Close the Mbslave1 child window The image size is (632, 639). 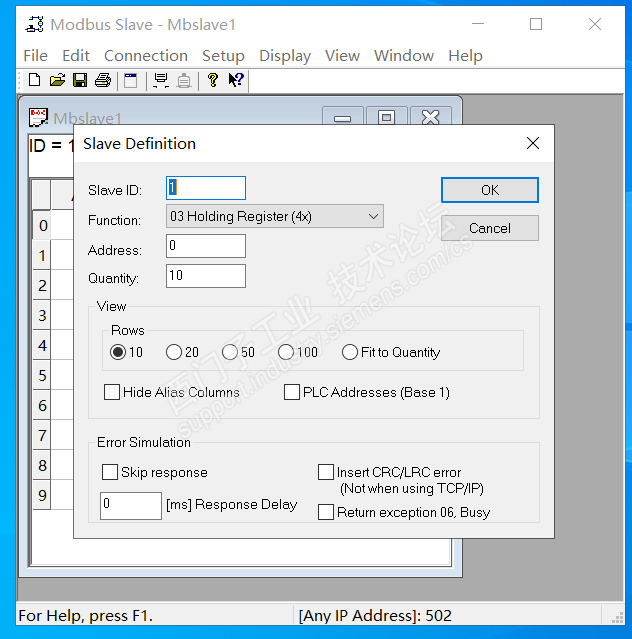click(x=430, y=117)
